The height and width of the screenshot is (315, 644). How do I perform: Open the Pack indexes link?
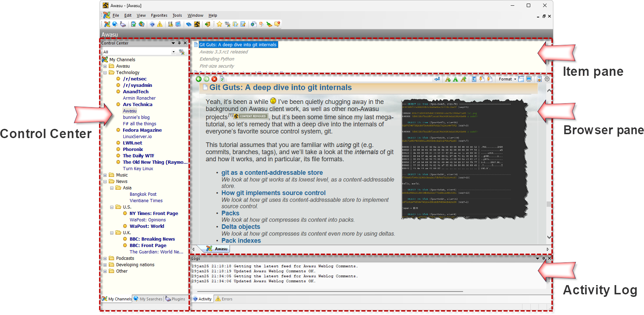pos(241,241)
